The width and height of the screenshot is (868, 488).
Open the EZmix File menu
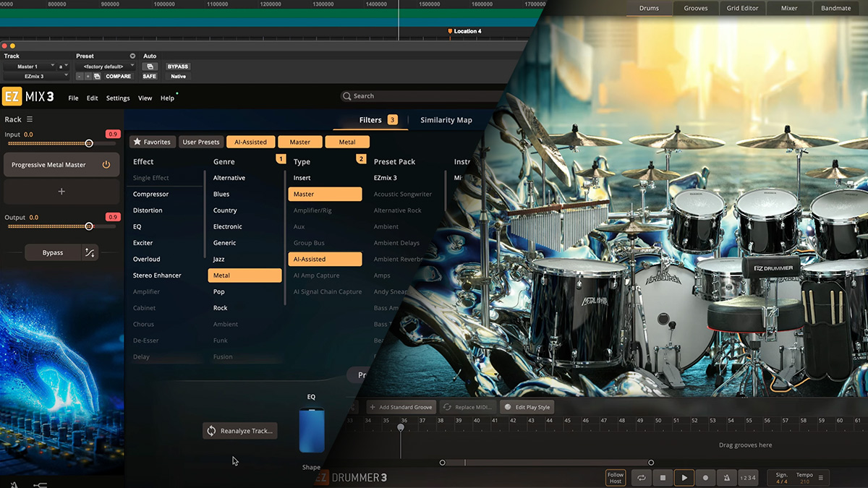tap(73, 98)
